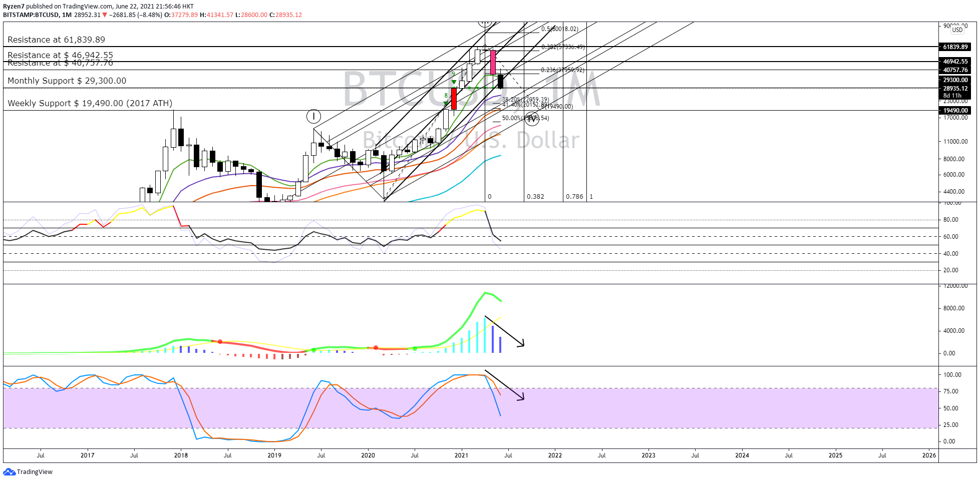
Task: Click the 'Ryzen7' author name
Action: (14, 7)
